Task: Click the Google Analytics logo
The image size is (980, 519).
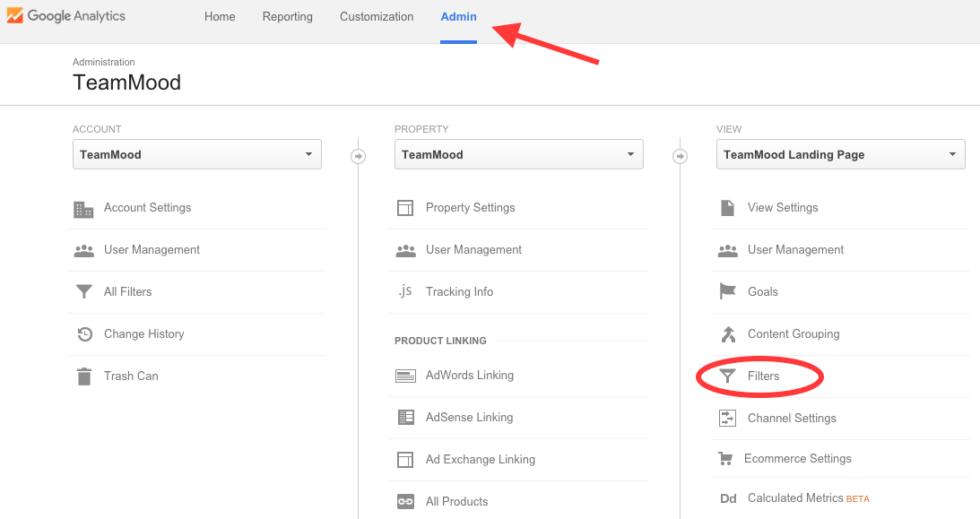Action: tap(66, 15)
